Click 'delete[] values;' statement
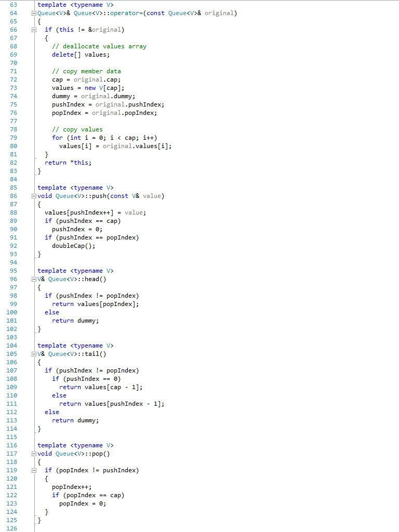The width and height of the screenshot is (399, 532). [81, 55]
